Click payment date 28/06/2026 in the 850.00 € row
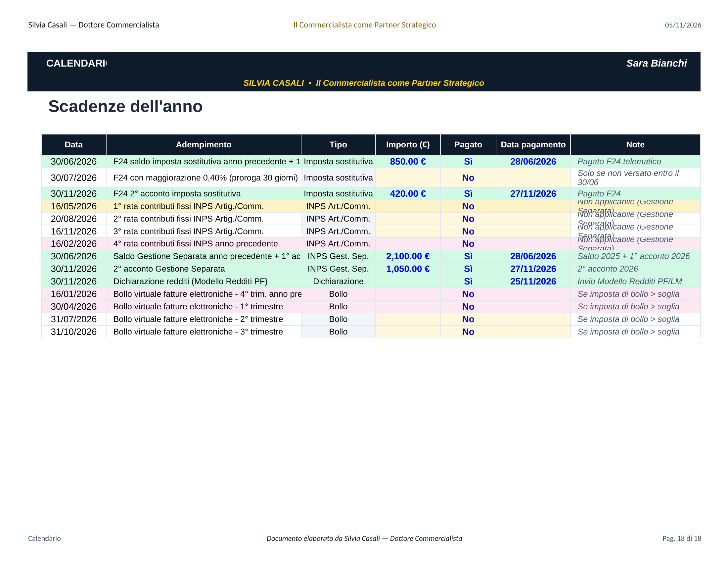728x563 pixels. coord(533,161)
